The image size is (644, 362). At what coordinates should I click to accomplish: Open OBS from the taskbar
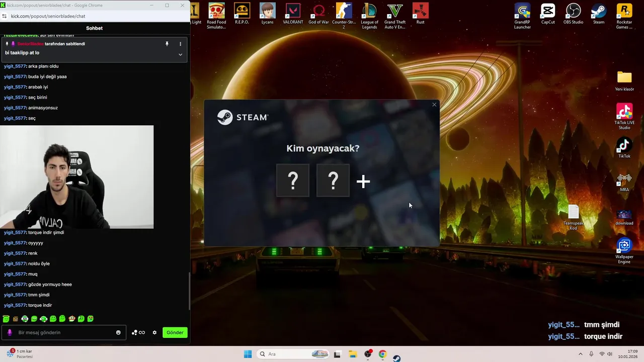click(368, 354)
